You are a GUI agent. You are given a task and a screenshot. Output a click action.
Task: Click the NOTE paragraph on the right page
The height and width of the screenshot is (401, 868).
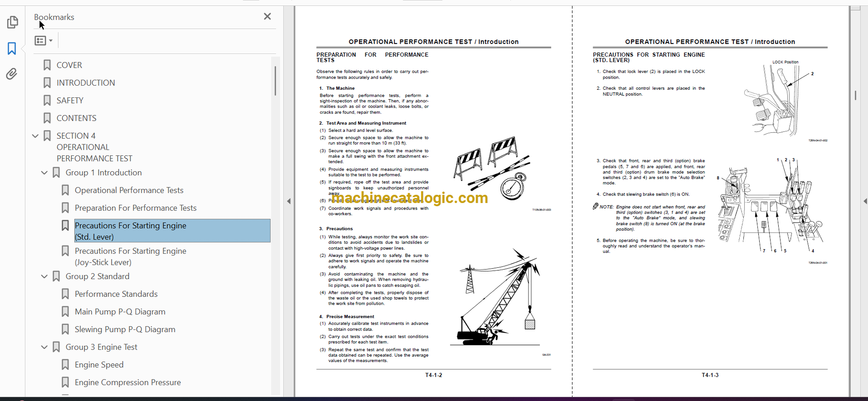pyautogui.click(x=650, y=218)
